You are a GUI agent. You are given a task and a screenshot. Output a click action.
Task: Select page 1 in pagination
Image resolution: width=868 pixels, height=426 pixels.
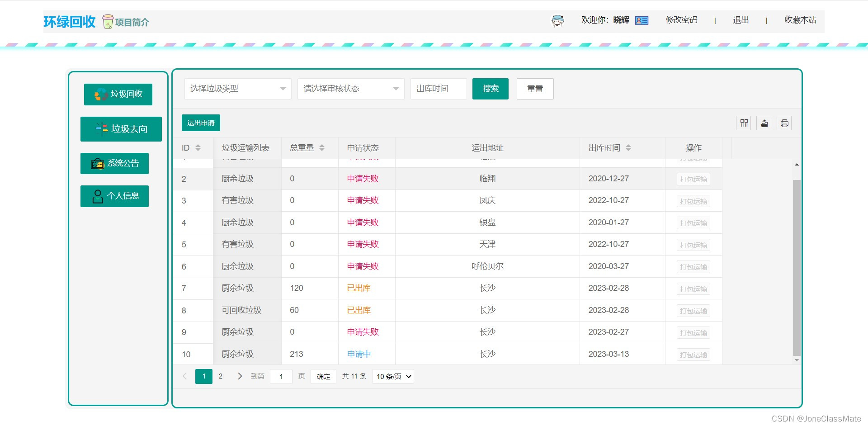coord(204,376)
